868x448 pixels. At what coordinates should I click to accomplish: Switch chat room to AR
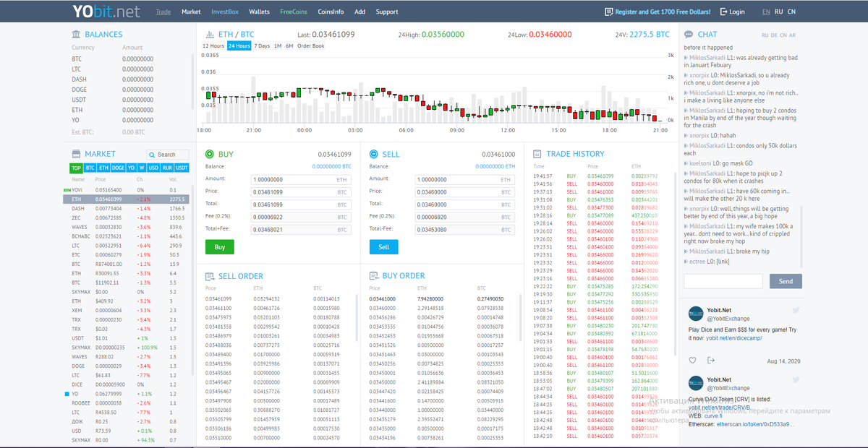tap(793, 35)
